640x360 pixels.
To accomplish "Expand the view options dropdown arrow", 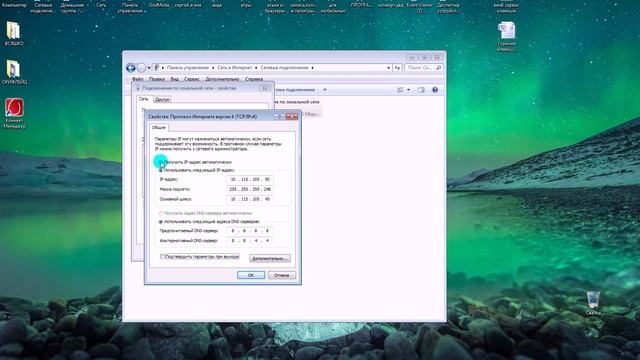I will tap(408, 90).
